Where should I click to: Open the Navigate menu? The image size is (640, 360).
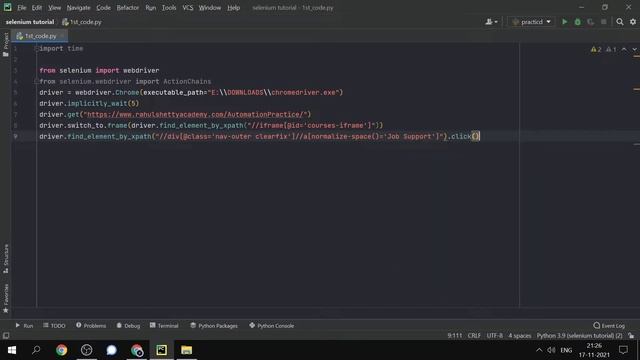[78, 8]
